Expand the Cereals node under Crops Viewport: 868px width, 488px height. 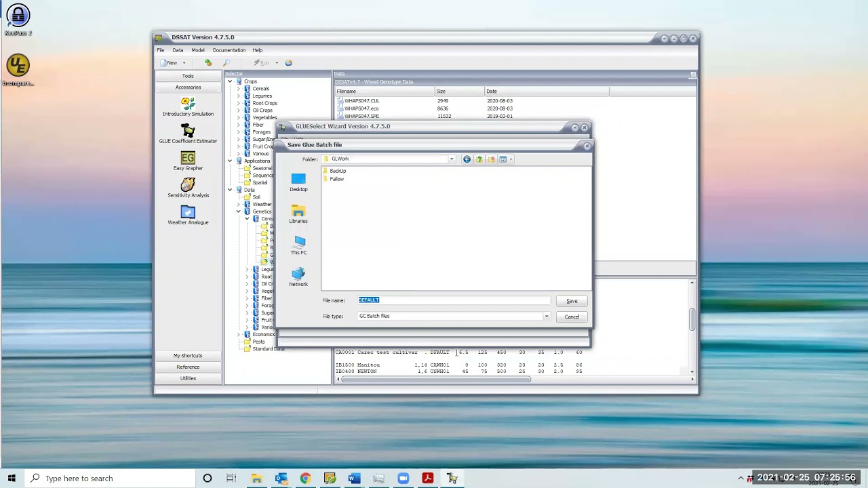coord(239,89)
